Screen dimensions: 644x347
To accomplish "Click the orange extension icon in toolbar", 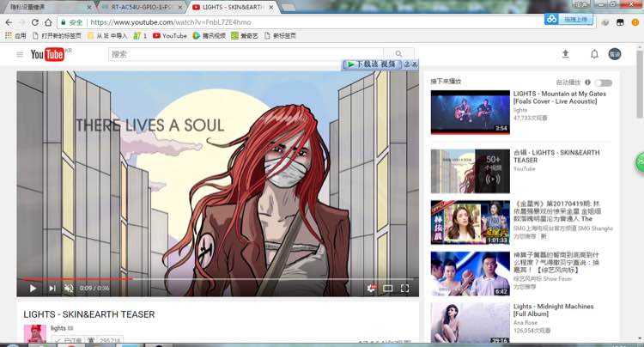I will coord(635,22).
